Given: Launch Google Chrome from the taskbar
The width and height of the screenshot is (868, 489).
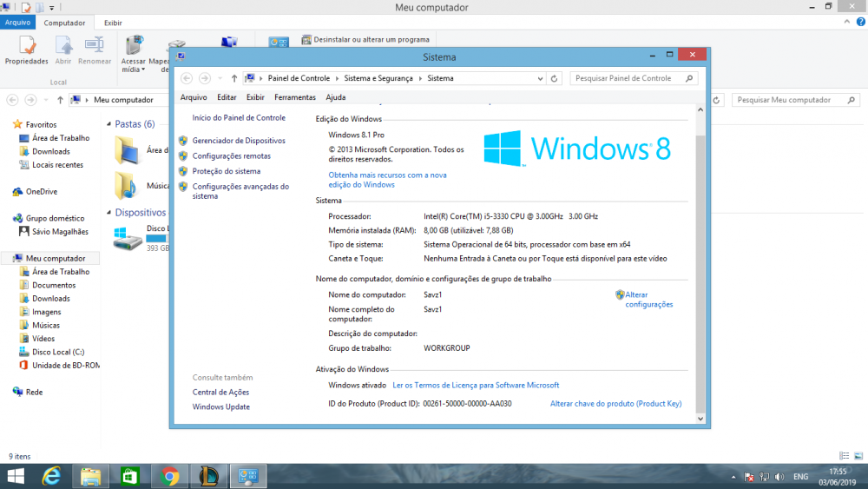Looking at the screenshot, I should (x=169, y=476).
